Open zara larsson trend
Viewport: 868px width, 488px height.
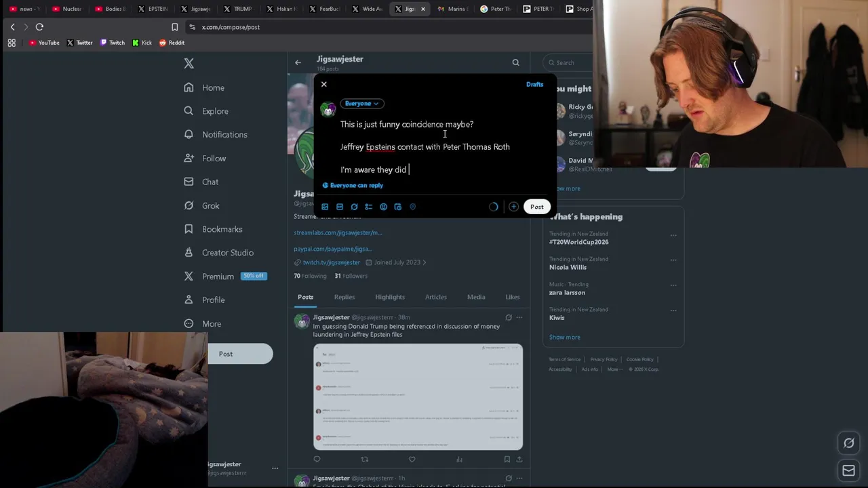click(x=567, y=292)
